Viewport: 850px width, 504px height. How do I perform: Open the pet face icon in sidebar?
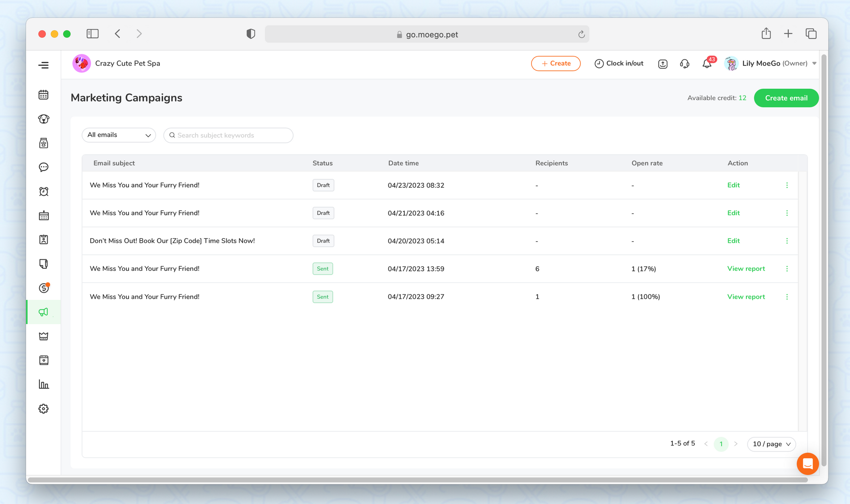(x=43, y=119)
